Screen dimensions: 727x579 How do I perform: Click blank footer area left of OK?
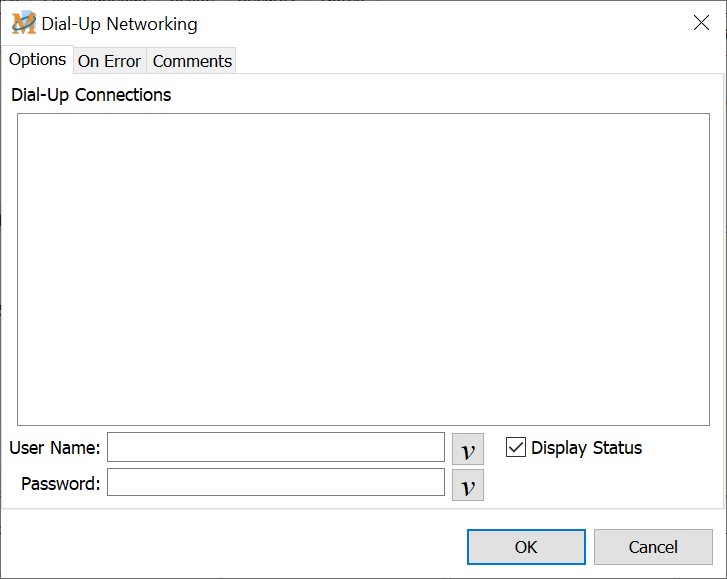click(230, 547)
